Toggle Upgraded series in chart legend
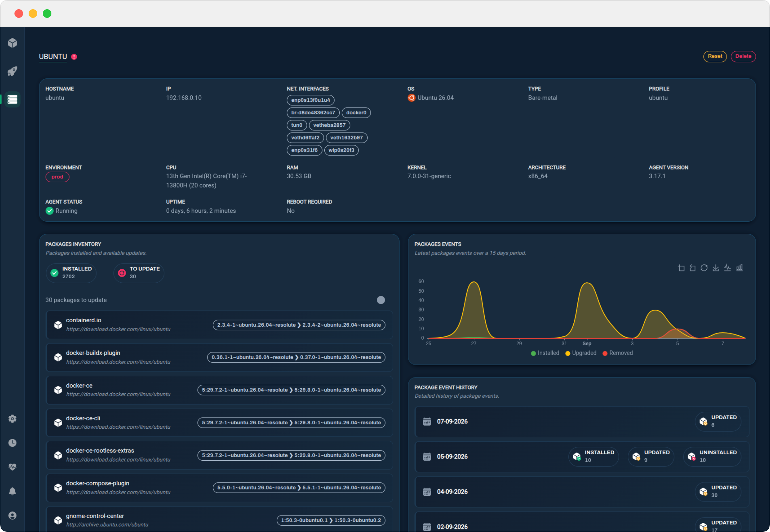 click(581, 353)
